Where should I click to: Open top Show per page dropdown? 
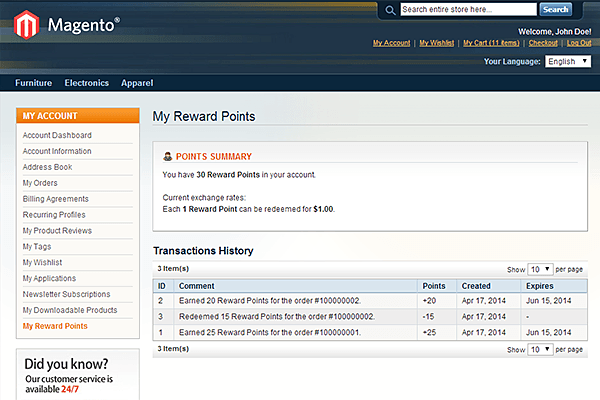coord(540,269)
